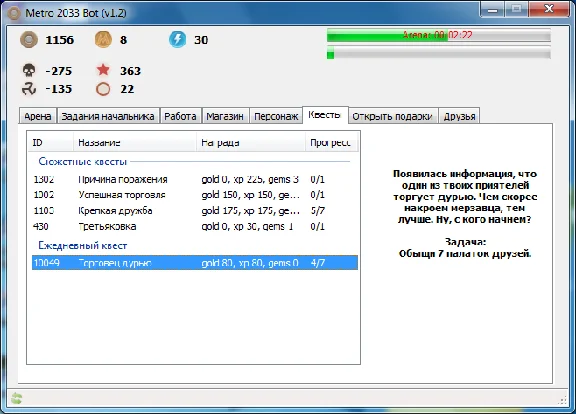Click the blue lightning energy icon
The width and height of the screenshot is (576, 414).
tap(177, 39)
